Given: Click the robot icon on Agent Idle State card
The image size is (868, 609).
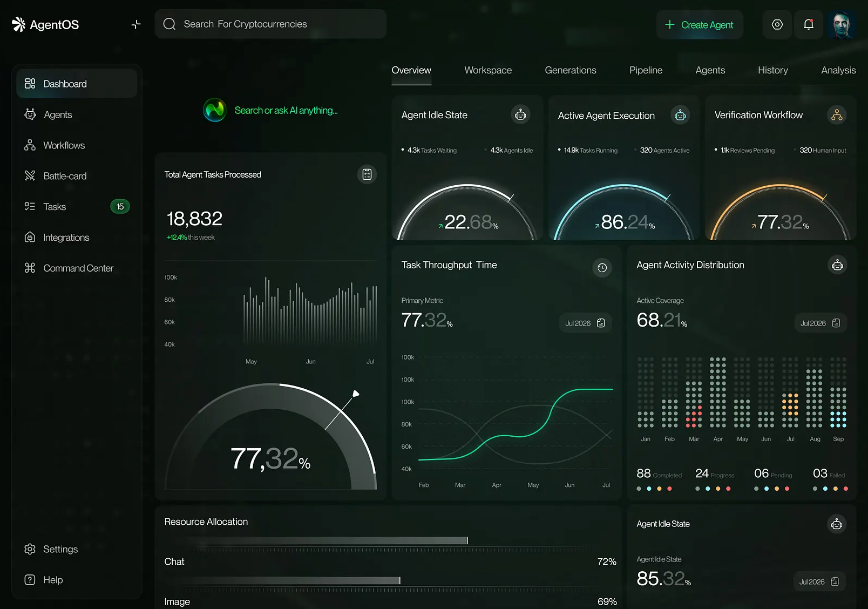Looking at the screenshot, I should (520, 115).
